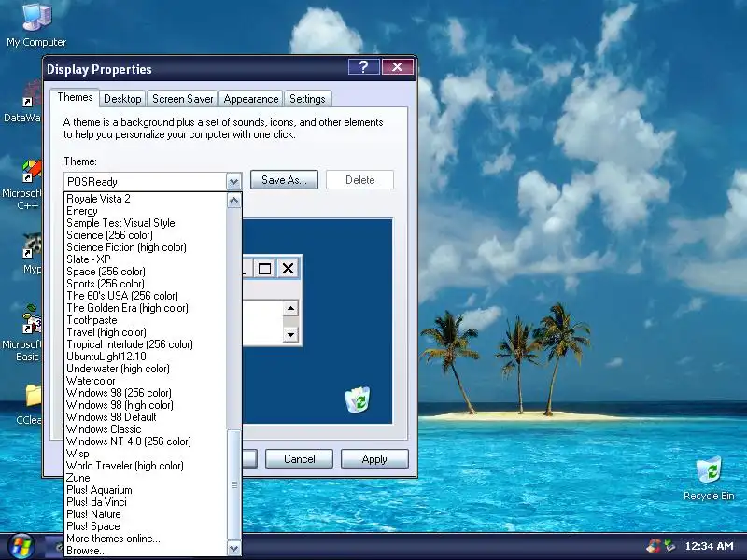Click the POSReady theme field

pyautogui.click(x=146, y=181)
